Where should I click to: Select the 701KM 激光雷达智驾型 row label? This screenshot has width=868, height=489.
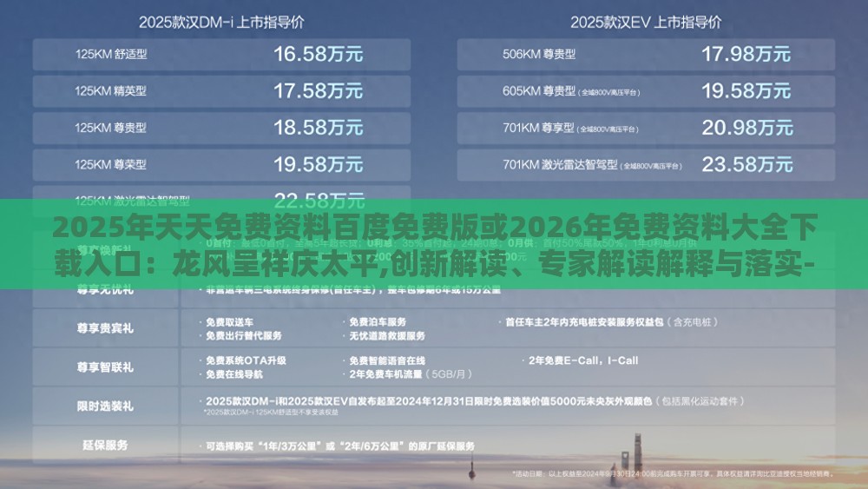point(592,165)
